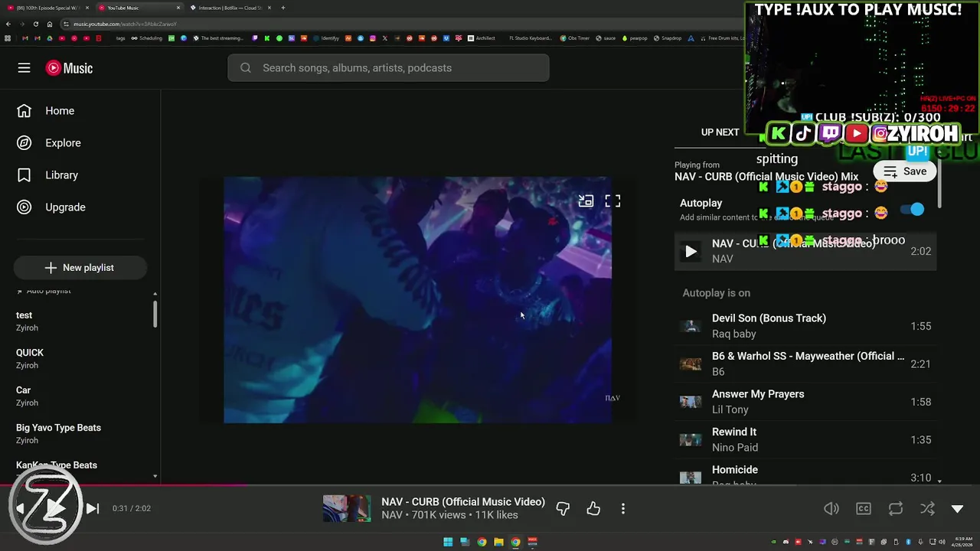Open a new browser tab
The height and width of the screenshot is (551, 980).
[283, 8]
